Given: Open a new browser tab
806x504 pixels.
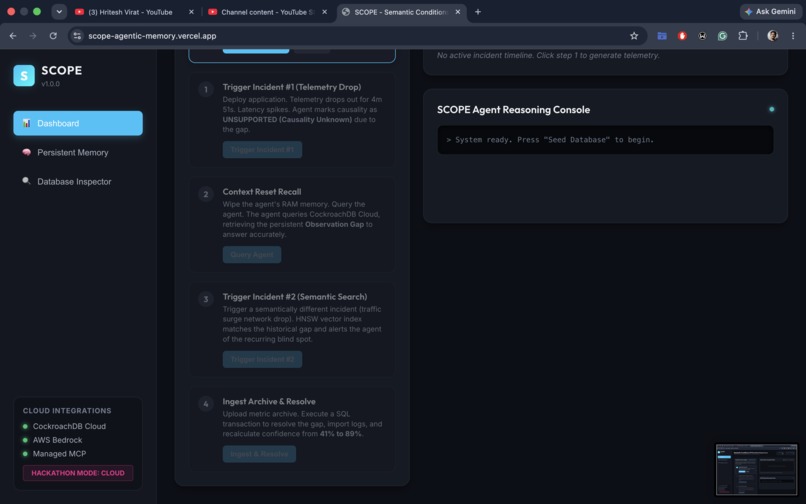Looking at the screenshot, I should pyautogui.click(x=478, y=12).
